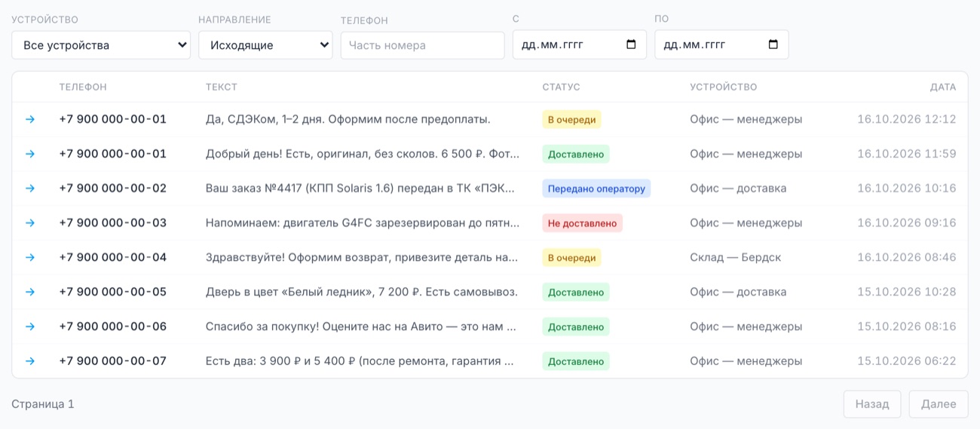Viewport: 980px width, 429px height.
Task: Click the message Есть два: 3 900 ₽ и 5 400 ₽
Action: 360,362
